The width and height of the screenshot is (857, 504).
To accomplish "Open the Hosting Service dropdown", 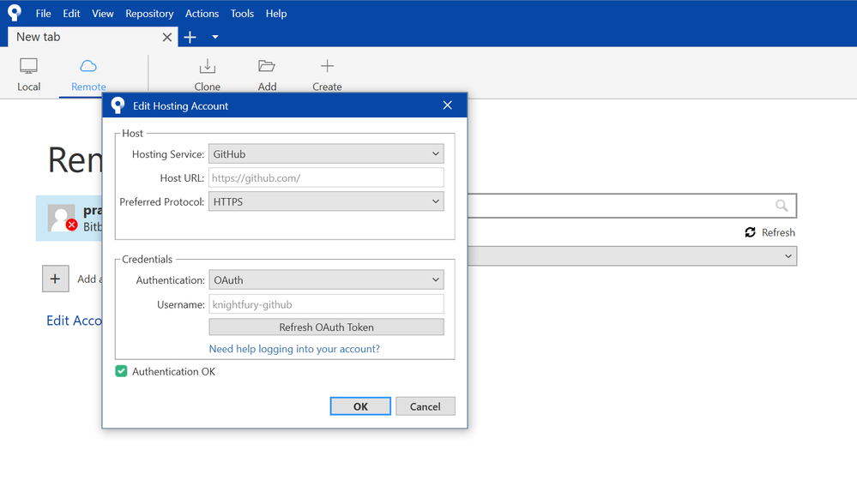I will click(326, 154).
